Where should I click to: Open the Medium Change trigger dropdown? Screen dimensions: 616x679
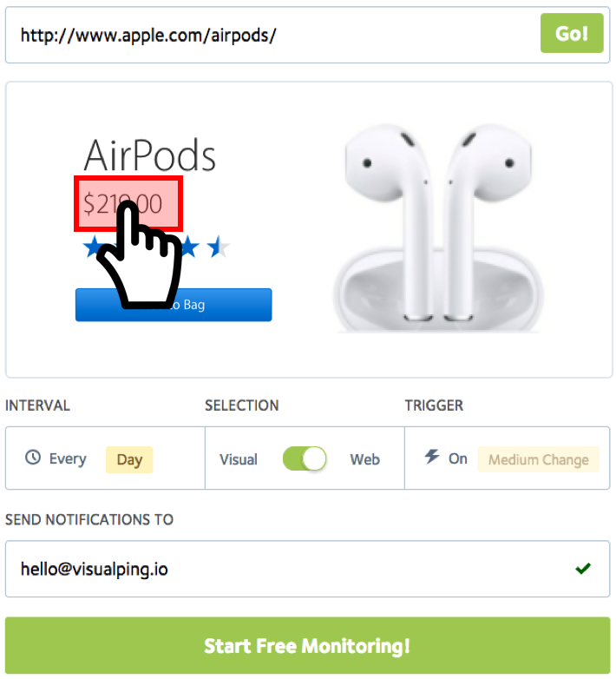pyautogui.click(x=539, y=459)
